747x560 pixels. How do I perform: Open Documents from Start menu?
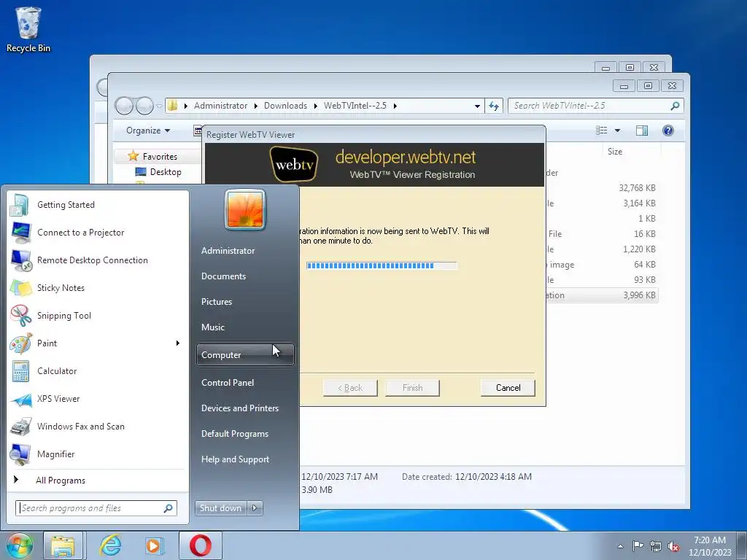[223, 276]
